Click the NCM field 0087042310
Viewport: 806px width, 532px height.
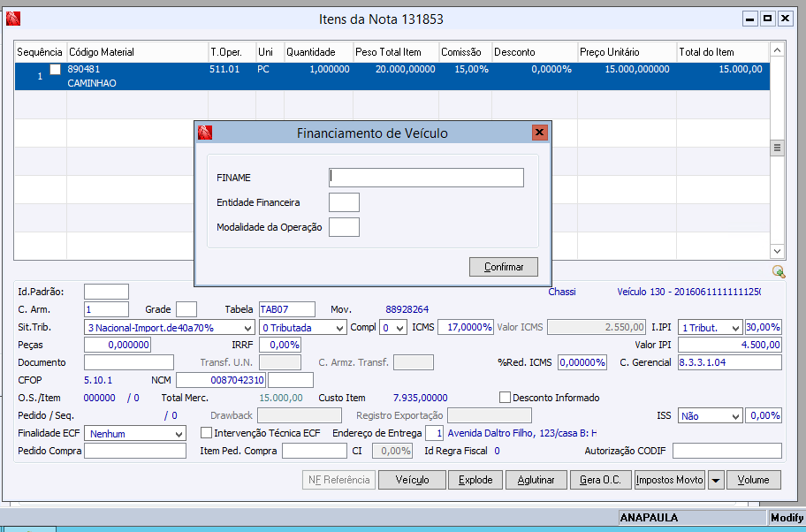(x=221, y=380)
